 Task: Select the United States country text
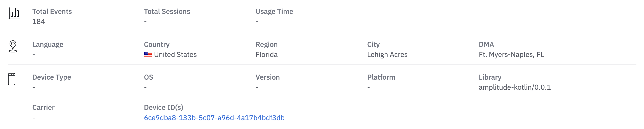pos(175,55)
